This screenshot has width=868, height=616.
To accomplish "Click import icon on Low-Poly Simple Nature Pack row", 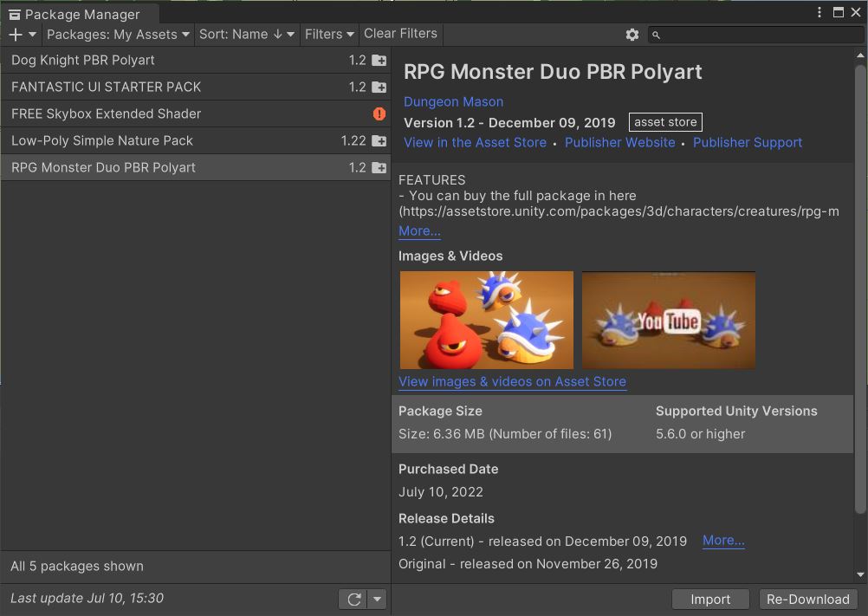I will [x=379, y=140].
